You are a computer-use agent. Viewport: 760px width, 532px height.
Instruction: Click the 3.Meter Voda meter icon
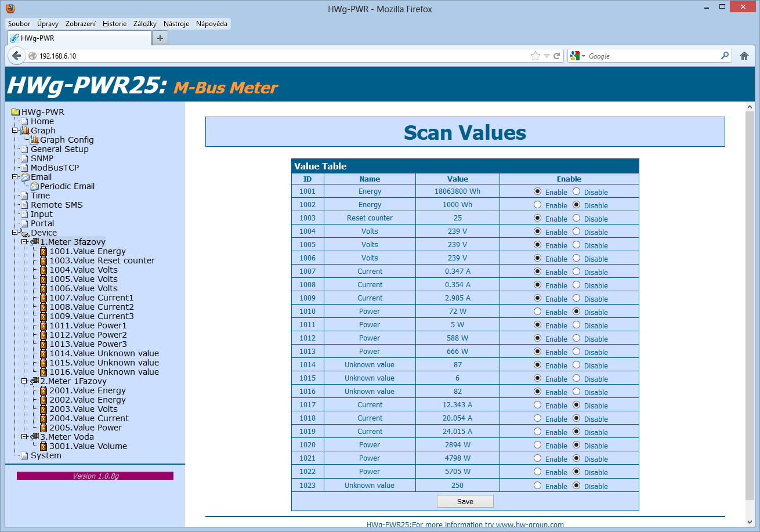(34, 437)
